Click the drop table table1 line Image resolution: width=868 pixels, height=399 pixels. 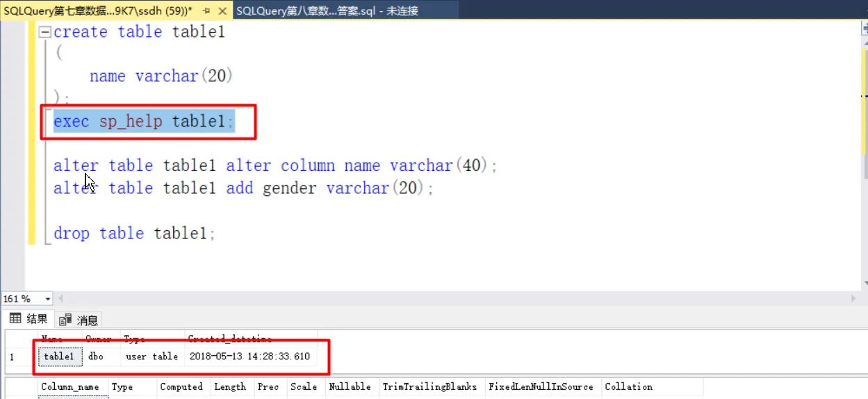coord(134,233)
